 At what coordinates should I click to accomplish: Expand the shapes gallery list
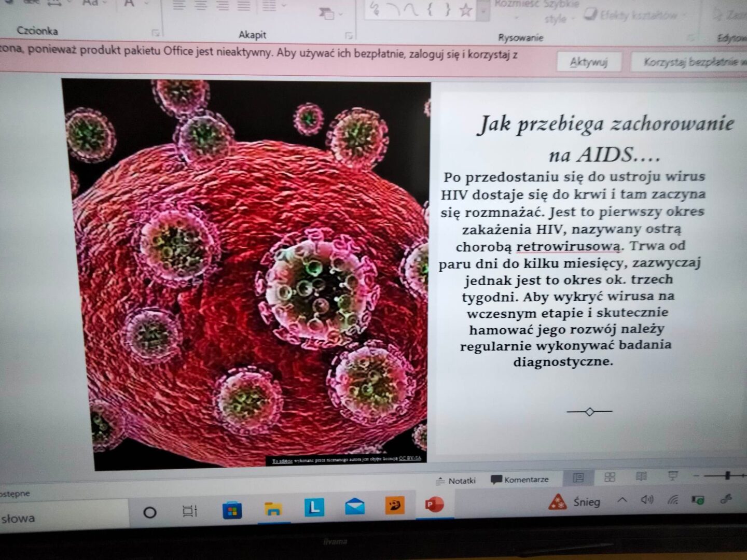click(x=483, y=11)
